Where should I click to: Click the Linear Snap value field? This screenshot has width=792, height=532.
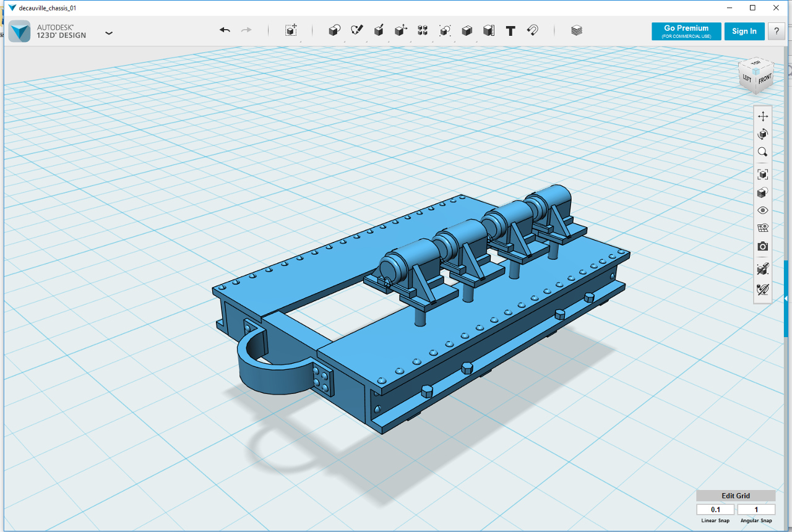[715, 510]
